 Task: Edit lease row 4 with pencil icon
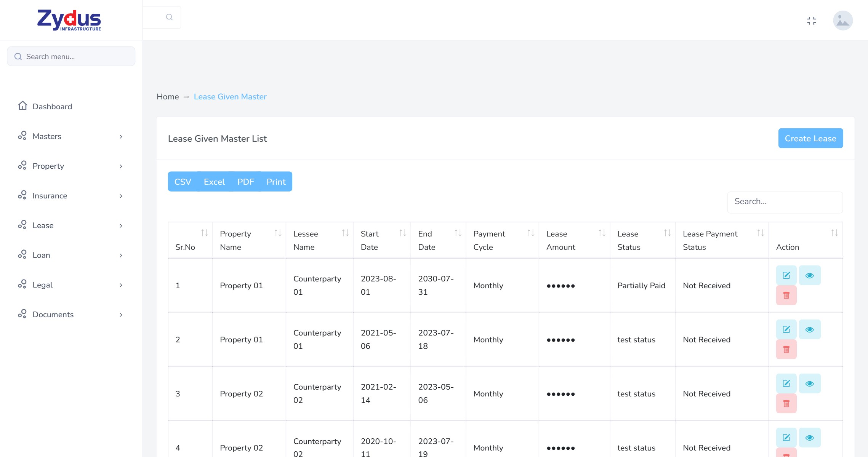point(786,438)
